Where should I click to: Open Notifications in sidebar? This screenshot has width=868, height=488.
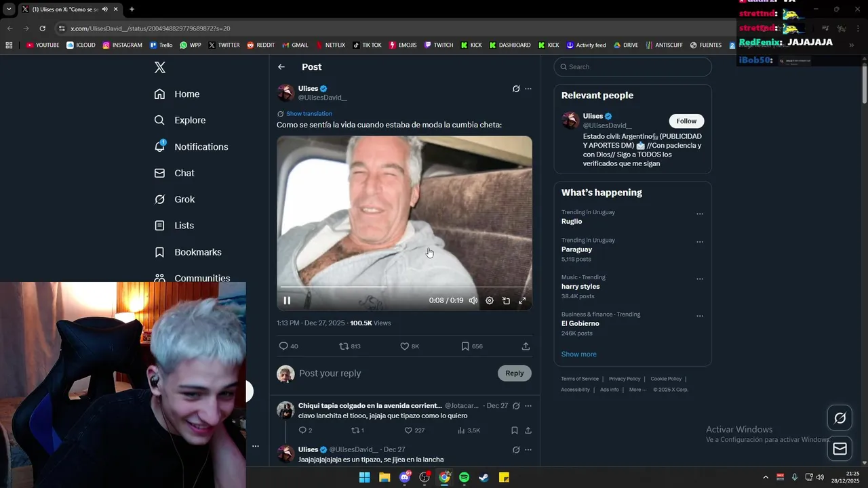(x=191, y=146)
